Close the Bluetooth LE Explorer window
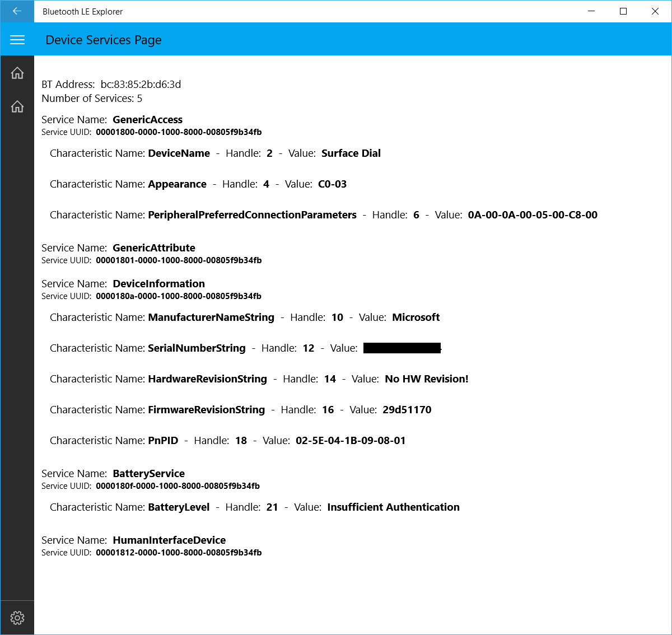Screen dimensions: 672x635 tap(655, 11)
